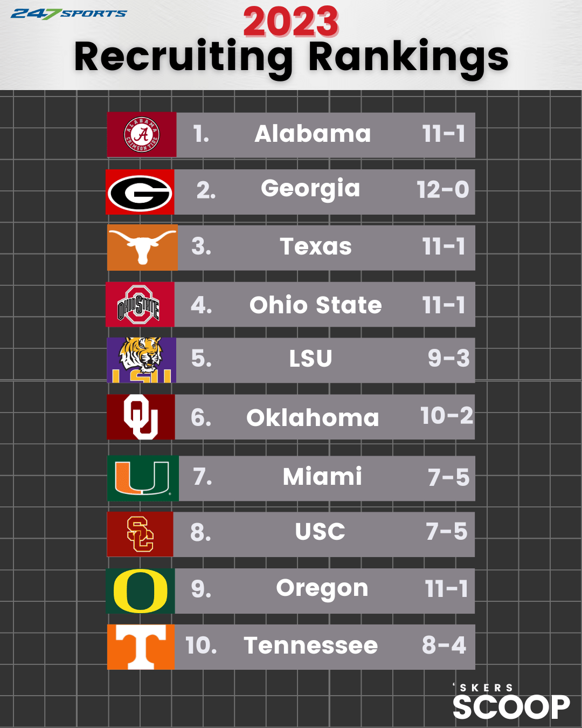Select Miami's 7-5 record
The width and height of the screenshot is (582, 728).
click(448, 477)
